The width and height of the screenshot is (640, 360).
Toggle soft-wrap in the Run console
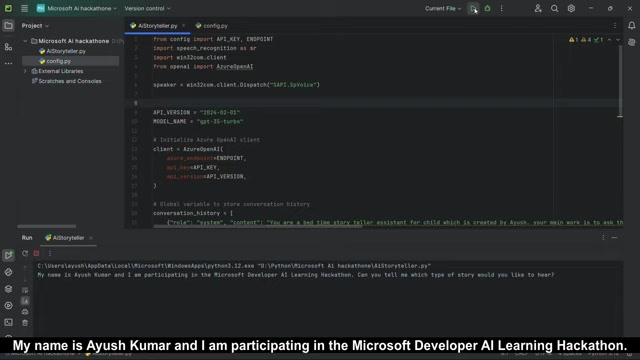pyautogui.click(x=25, y=290)
